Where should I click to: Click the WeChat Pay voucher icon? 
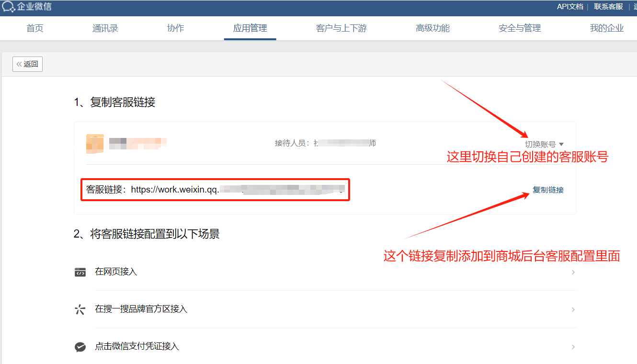click(x=80, y=347)
